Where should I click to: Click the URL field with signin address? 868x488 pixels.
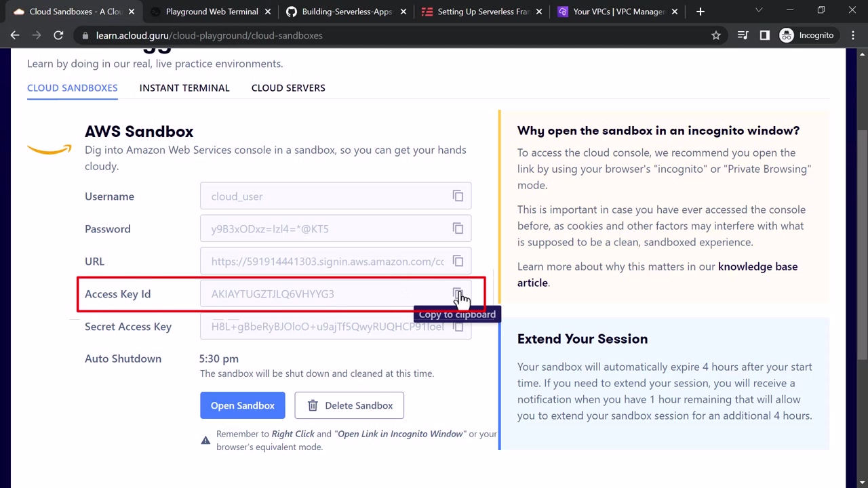click(336, 262)
